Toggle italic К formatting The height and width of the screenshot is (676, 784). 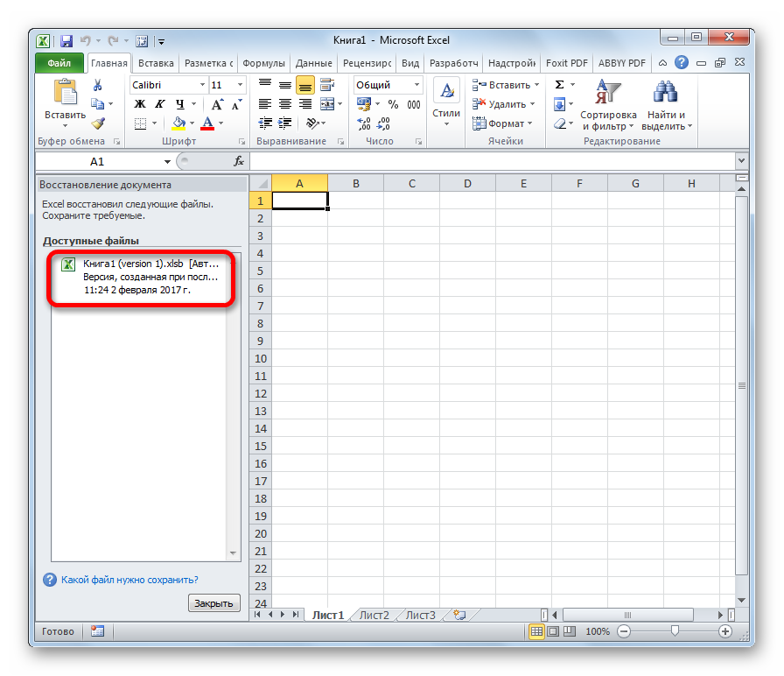click(x=158, y=104)
